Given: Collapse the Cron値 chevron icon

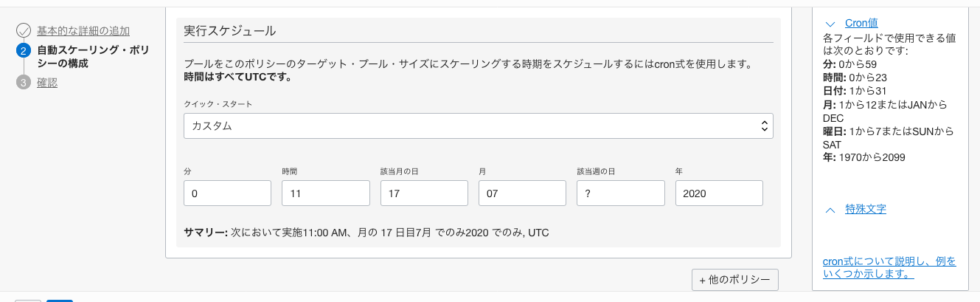Looking at the screenshot, I should tap(830, 24).
